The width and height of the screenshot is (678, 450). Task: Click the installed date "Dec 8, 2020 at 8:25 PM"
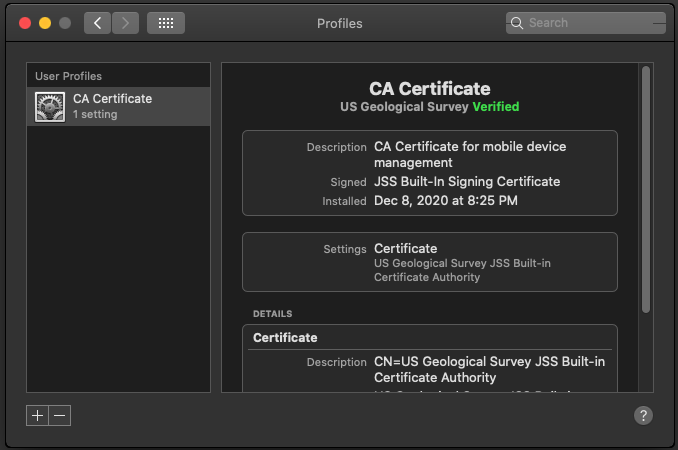[446, 201]
